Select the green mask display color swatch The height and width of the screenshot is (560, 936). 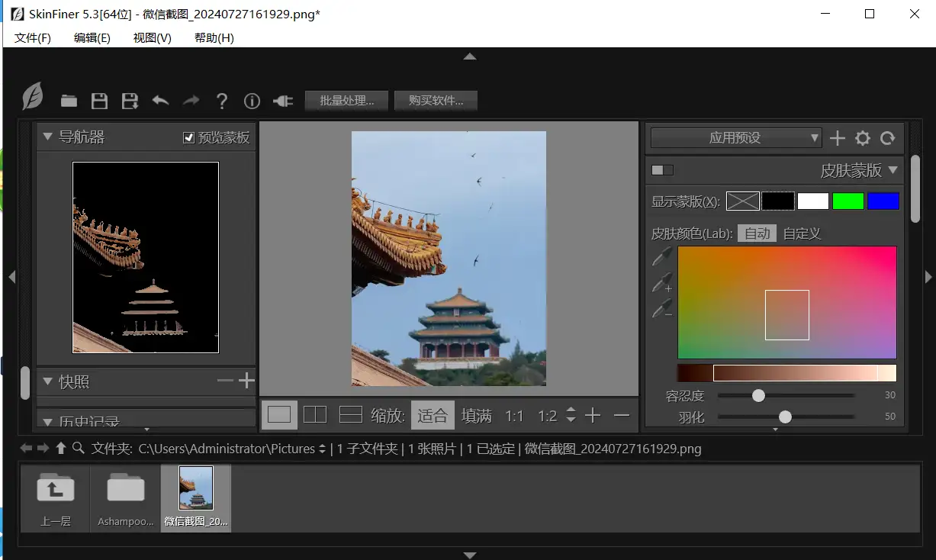coord(848,201)
